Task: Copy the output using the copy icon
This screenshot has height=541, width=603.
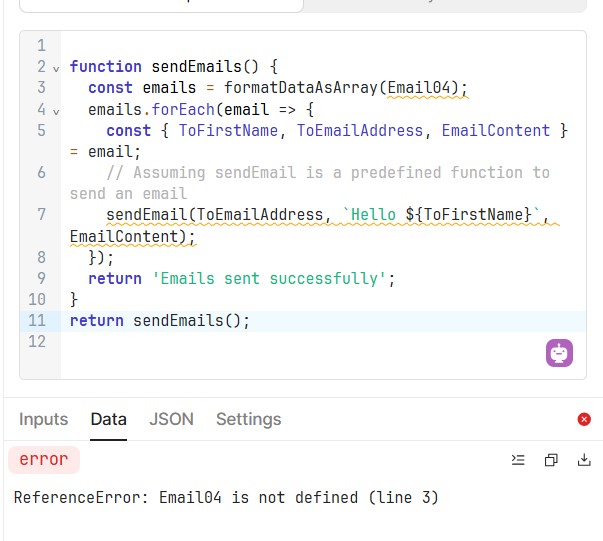Action: click(551, 460)
